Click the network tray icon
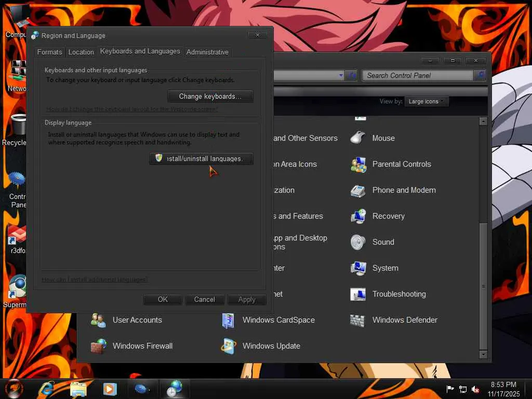Screen dimensions: 532x399 pyautogui.click(x=463, y=389)
